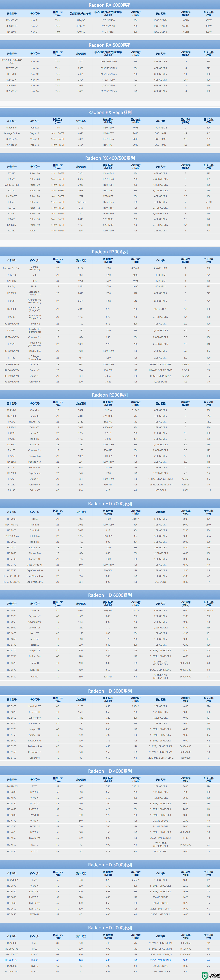Click the Cedar Pro code name cell

click(x=35, y=758)
